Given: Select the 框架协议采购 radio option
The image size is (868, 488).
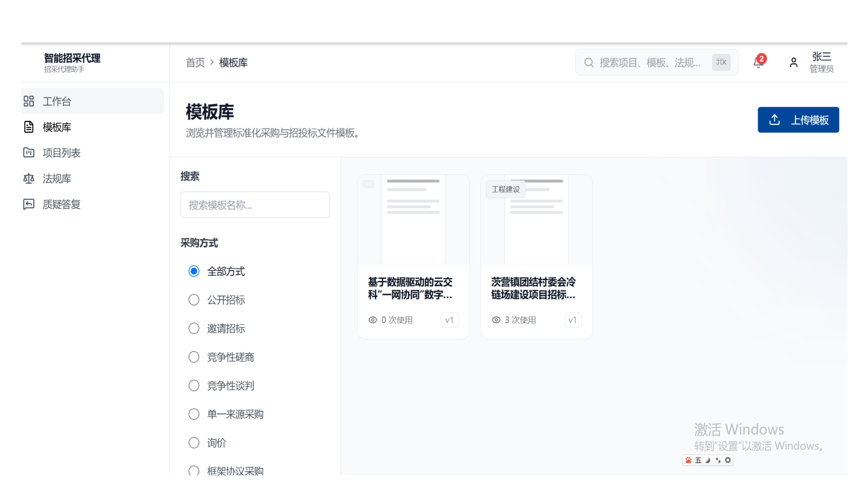Looking at the screenshot, I should [194, 470].
